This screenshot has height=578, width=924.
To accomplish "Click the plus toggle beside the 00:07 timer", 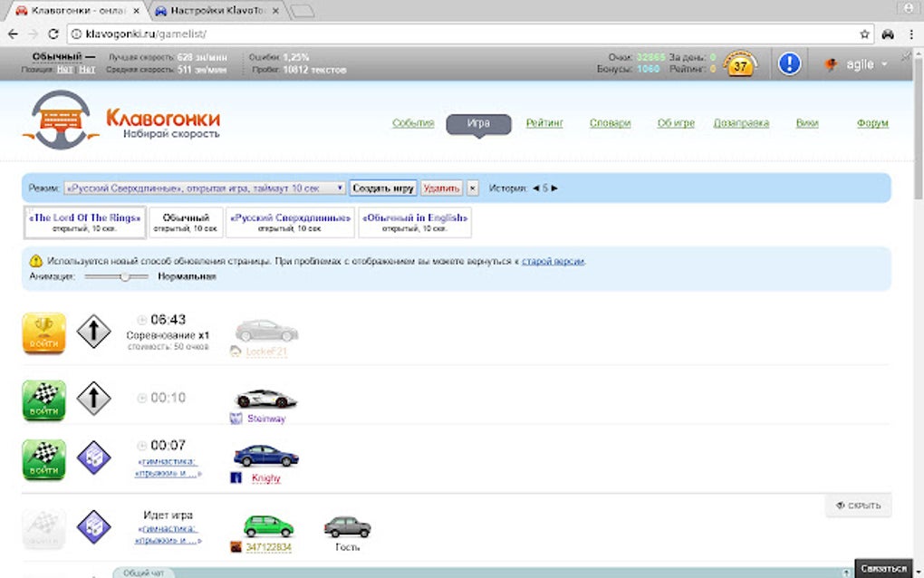I will coord(141,446).
